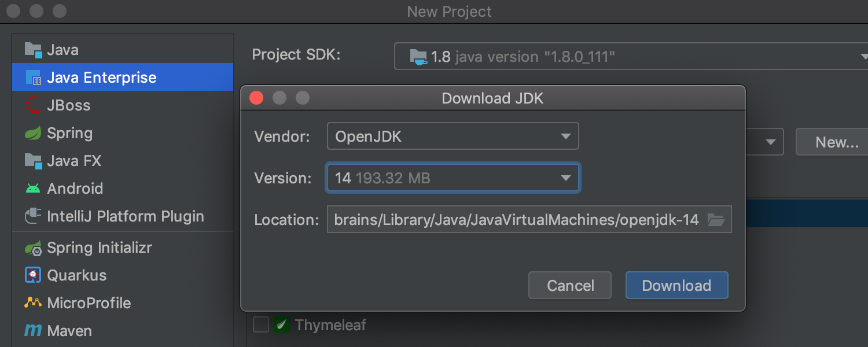Click Download to fetch JDK
Viewport: 868px width, 347px height.
click(x=676, y=286)
